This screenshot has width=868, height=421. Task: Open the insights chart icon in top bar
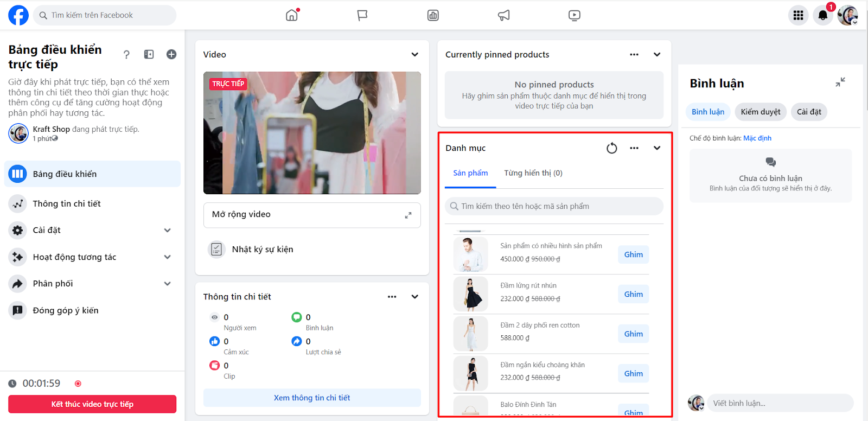point(433,15)
